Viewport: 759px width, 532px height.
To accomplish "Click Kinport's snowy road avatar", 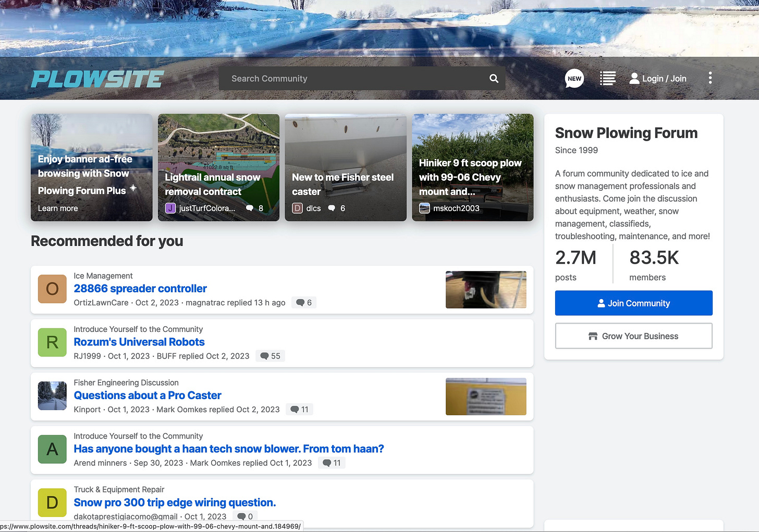I will pyautogui.click(x=52, y=395).
